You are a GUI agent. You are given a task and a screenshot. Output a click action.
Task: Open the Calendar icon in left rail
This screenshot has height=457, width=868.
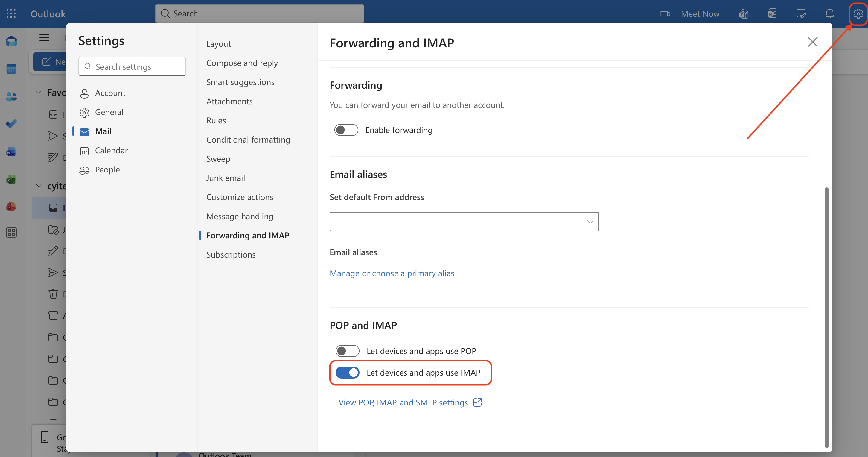11,69
